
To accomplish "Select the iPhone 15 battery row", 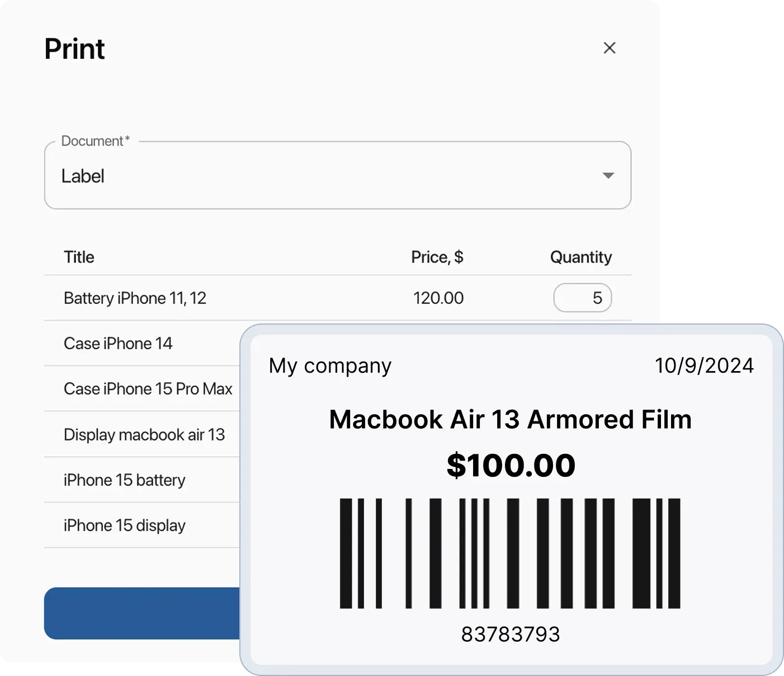I will (124, 480).
